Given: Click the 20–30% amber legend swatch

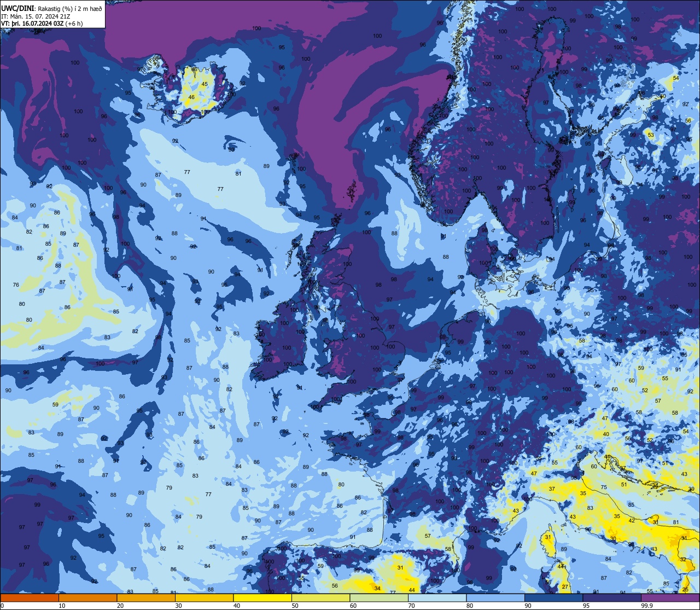Looking at the screenshot, I should [x=146, y=598].
